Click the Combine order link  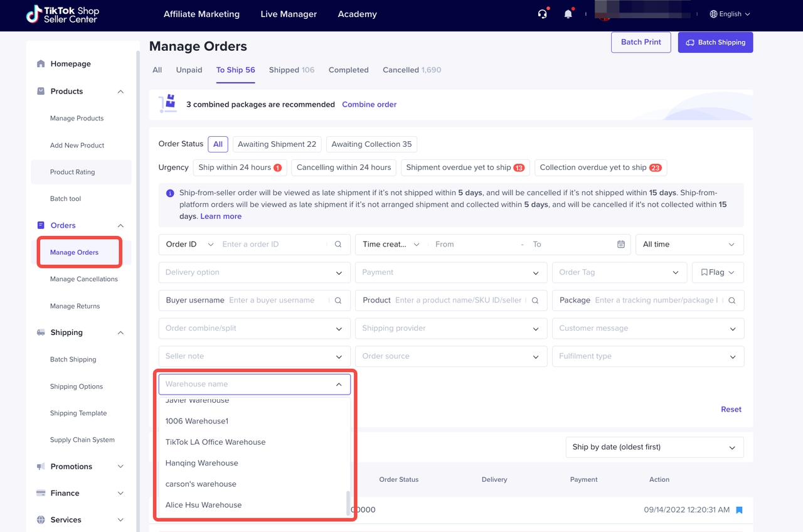(369, 104)
